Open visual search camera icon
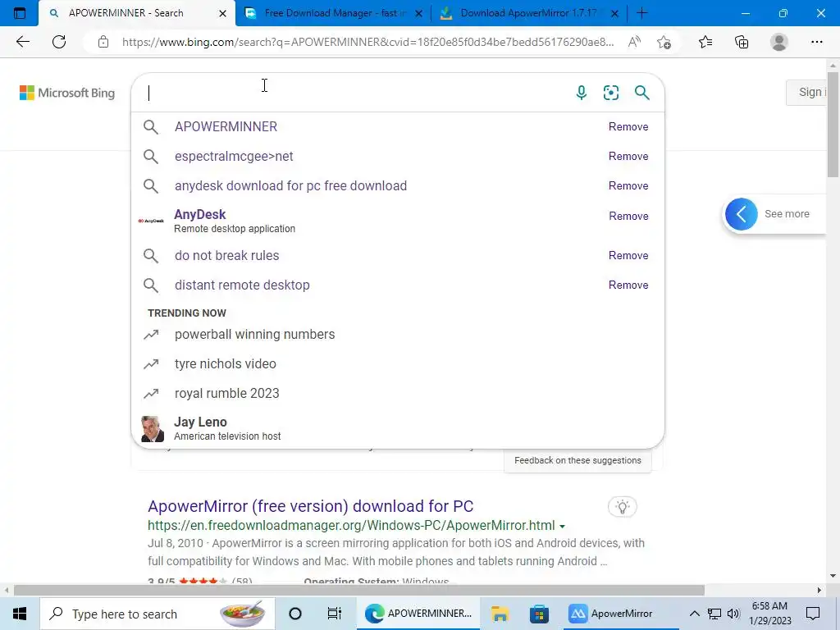The image size is (840, 630). pos(610,93)
